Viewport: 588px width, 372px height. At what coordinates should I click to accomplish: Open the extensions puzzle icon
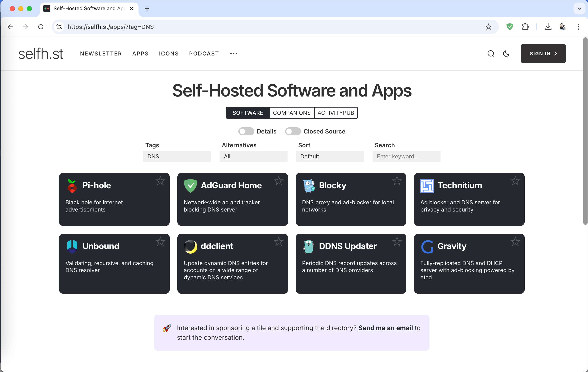[525, 27]
